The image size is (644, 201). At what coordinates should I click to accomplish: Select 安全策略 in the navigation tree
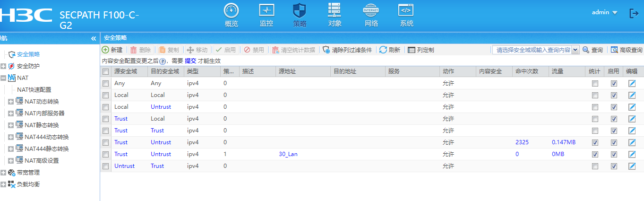click(28, 54)
